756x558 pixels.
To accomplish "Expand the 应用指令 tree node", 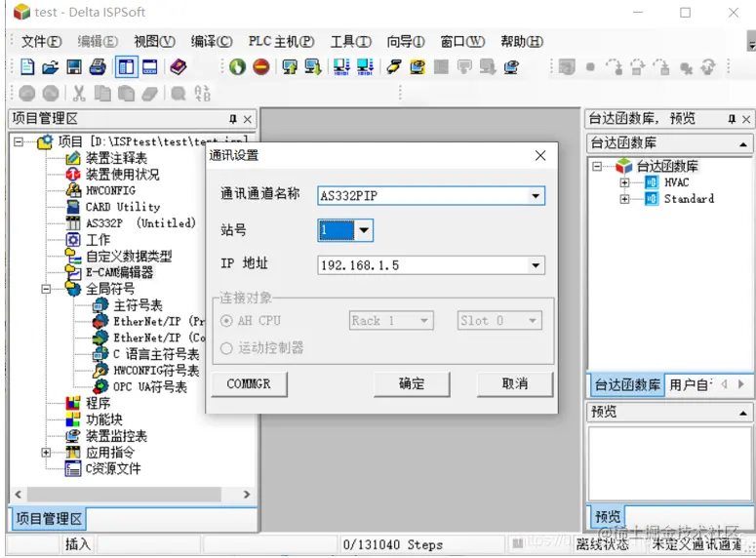I will point(46,453).
